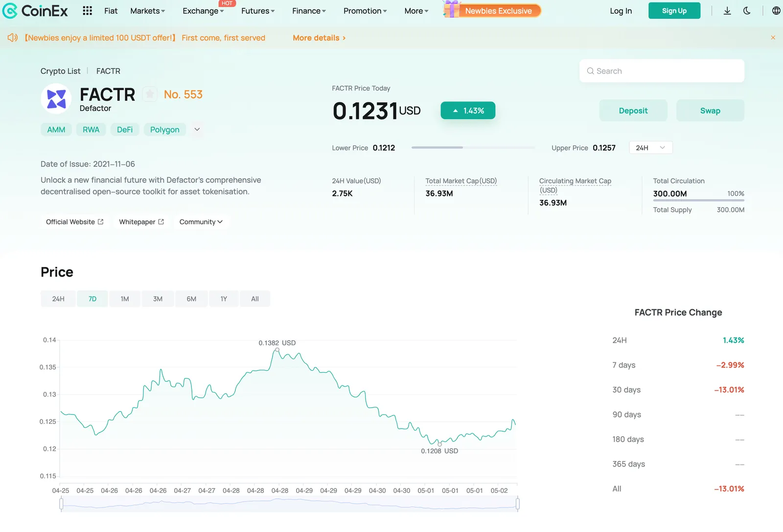Expand the Community dropdown
Viewport: 783px width, 532px height.
(201, 222)
